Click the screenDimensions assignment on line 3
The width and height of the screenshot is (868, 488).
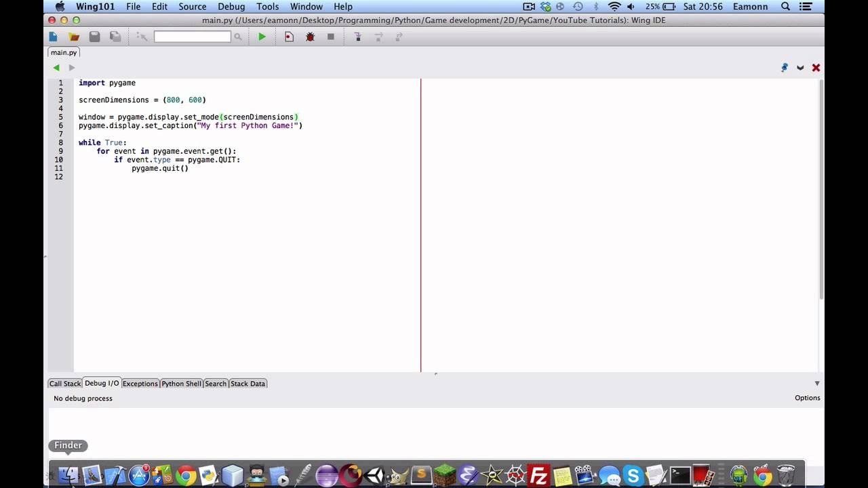(x=142, y=100)
